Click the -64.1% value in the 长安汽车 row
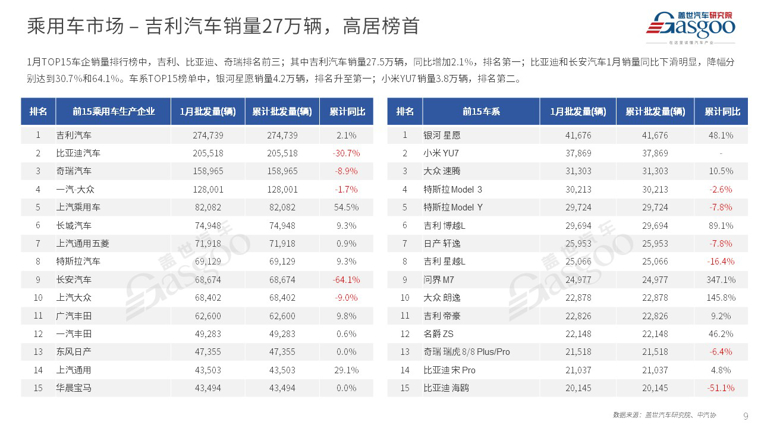Screen dimensions: 760x428 pos(347,280)
